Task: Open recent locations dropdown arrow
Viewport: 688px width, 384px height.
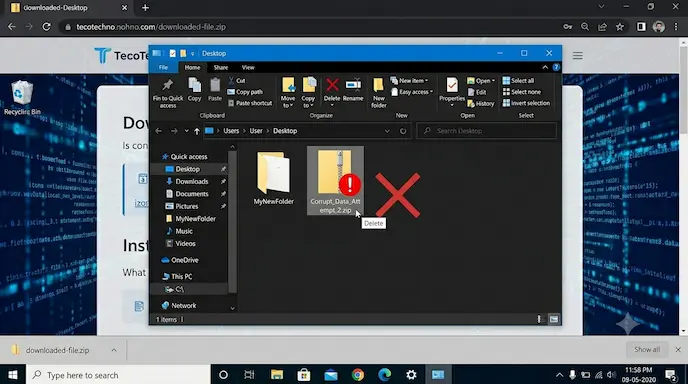Action: [186, 131]
